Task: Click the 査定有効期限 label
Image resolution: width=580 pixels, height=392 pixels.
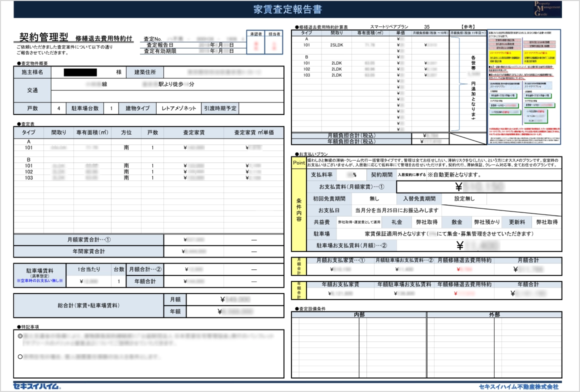Action: click(x=160, y=51)
